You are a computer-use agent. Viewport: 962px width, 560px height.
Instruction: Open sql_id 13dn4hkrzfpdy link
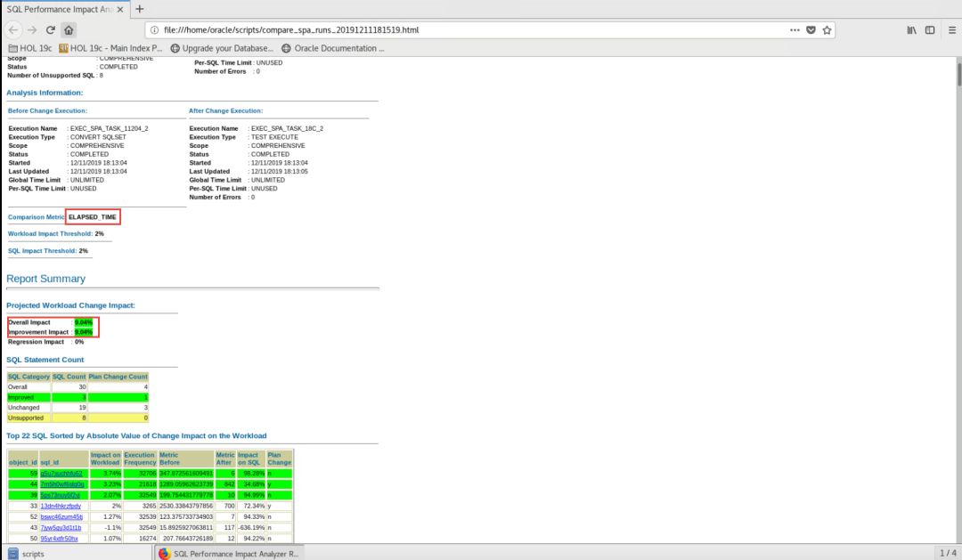(61, 506)
